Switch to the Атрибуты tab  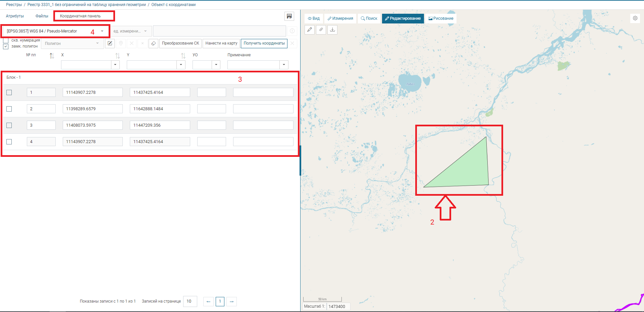(x=15, y=16)
